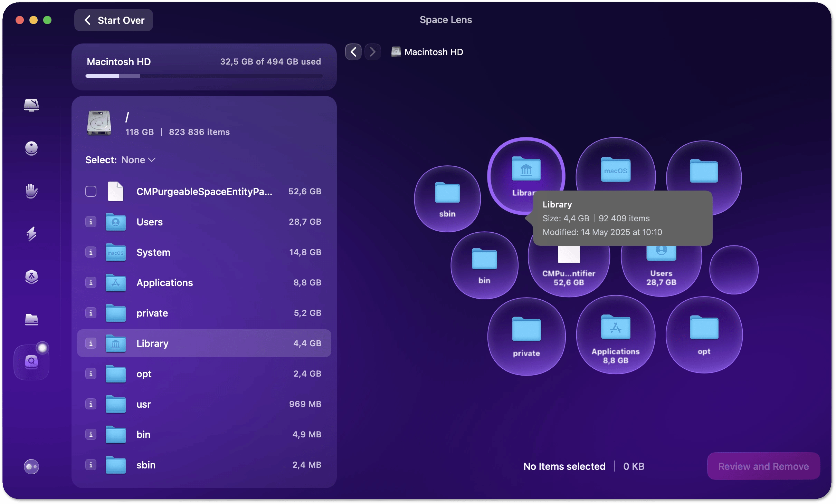Click the private bubble in the map
This screenshot has width=836, height=504.
(526, 337)
